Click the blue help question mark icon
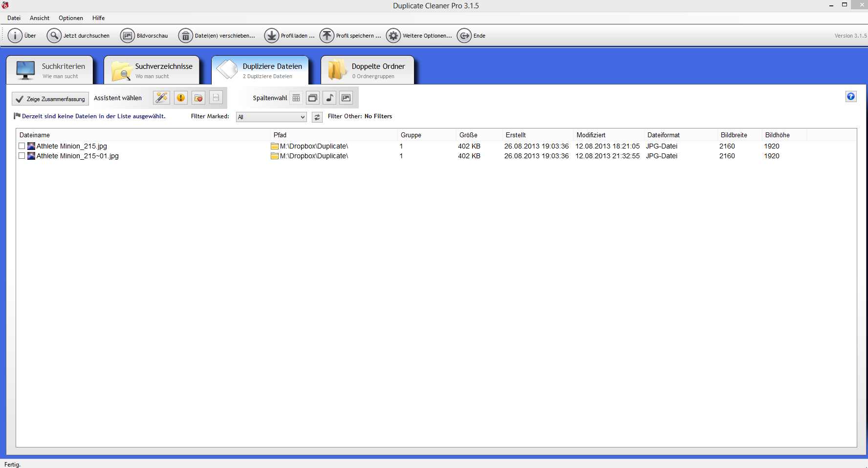Screen dimensions: 868x468 tap(851, 97)
